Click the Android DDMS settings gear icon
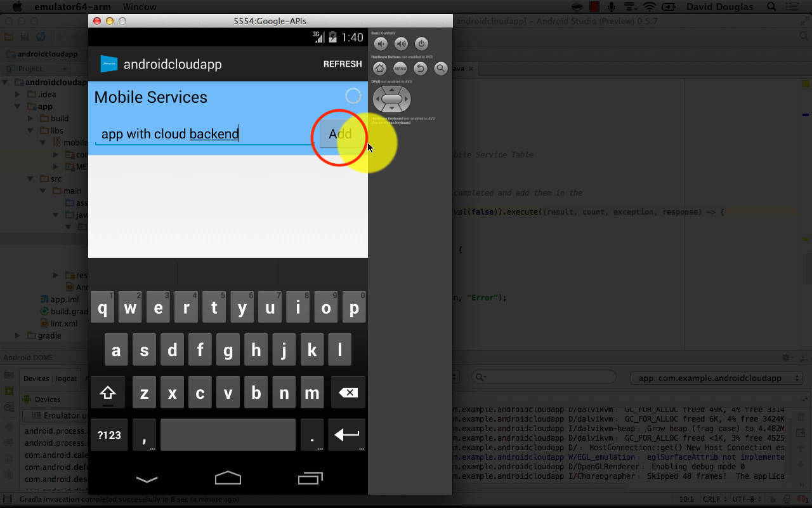This screenshot has height=508, width=812. coord(787,358)
